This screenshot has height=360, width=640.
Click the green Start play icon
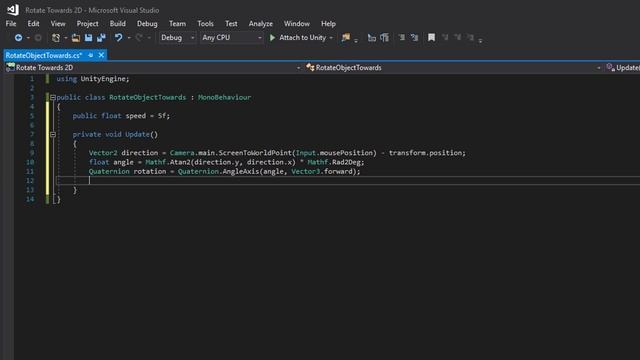point(272,38)
